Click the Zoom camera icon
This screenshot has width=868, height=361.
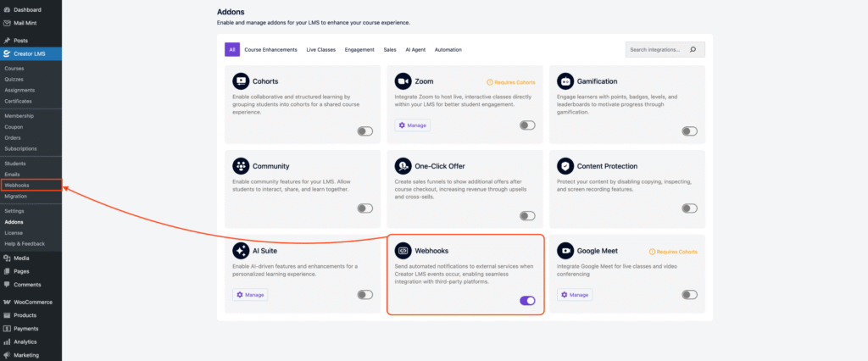point(403,81)
